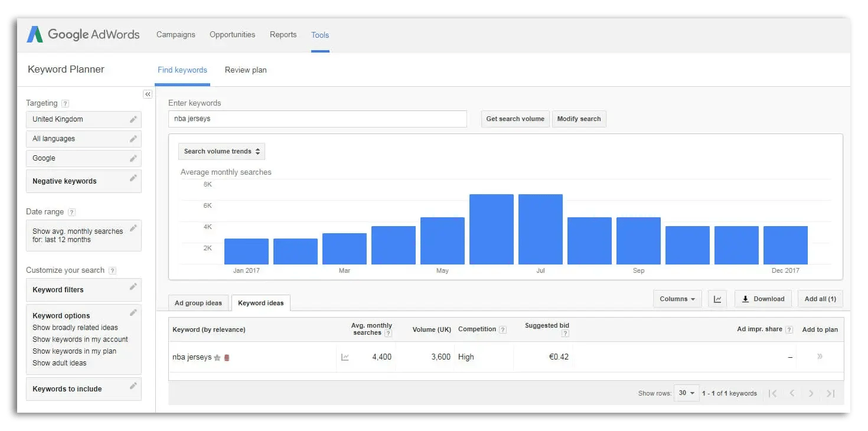Change the Search volume trends selector

coord(221,151)
